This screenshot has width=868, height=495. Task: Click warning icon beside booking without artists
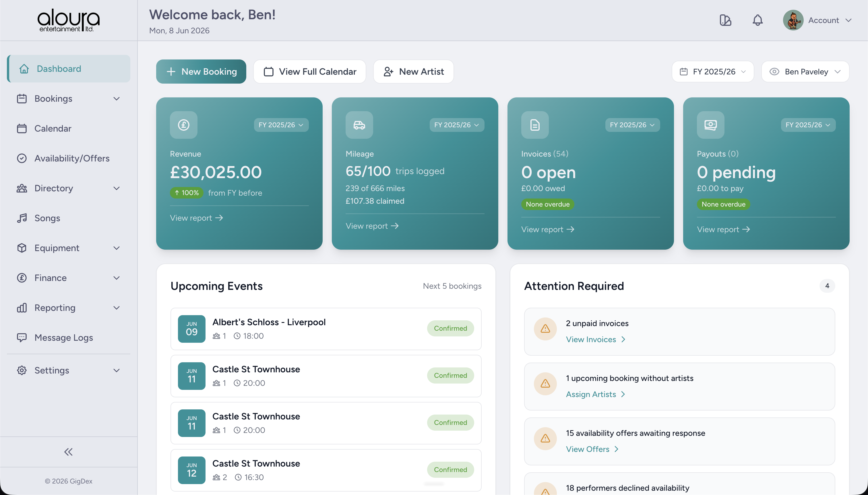[545, 384]
